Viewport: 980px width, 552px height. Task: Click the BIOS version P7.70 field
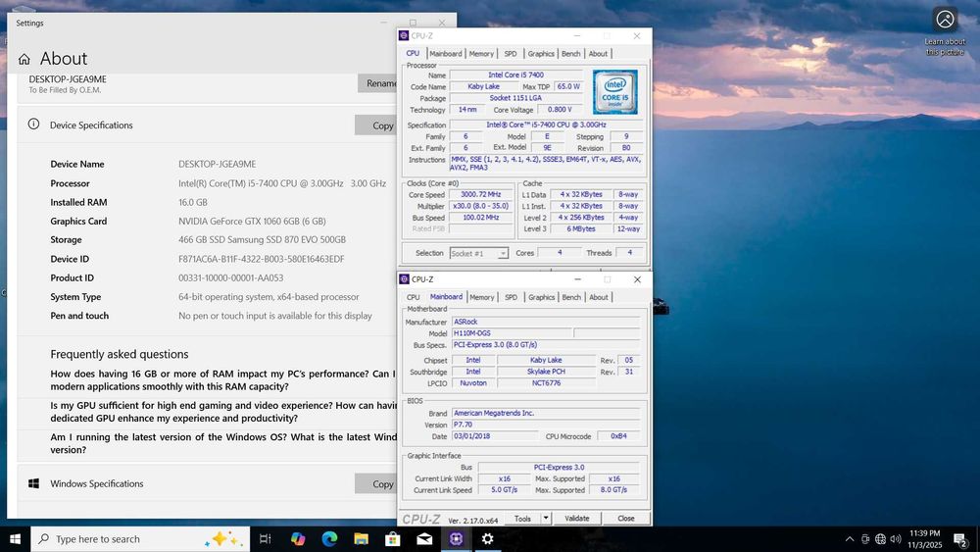pyautogui.click(x=546, y=425)
